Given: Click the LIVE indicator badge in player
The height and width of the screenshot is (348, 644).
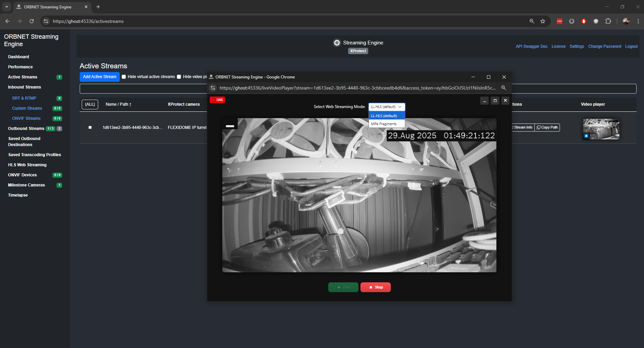Looking at the screenshot, I should [217, 100].
